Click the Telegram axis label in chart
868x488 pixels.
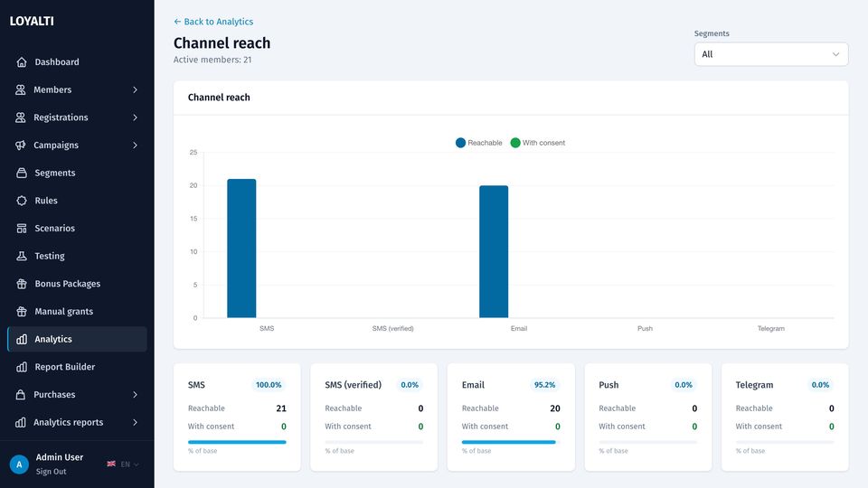pyautogui.click(x=770, y=329)
